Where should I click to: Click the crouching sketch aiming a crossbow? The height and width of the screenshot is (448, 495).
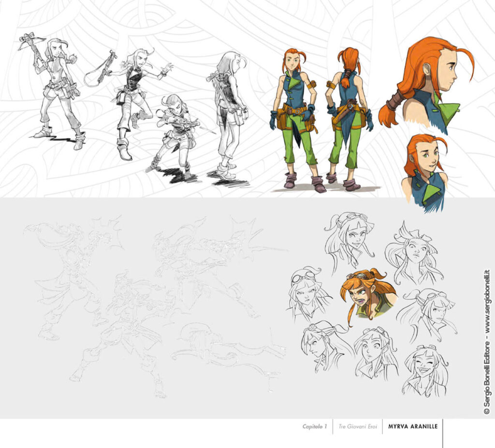click(176, 133)
